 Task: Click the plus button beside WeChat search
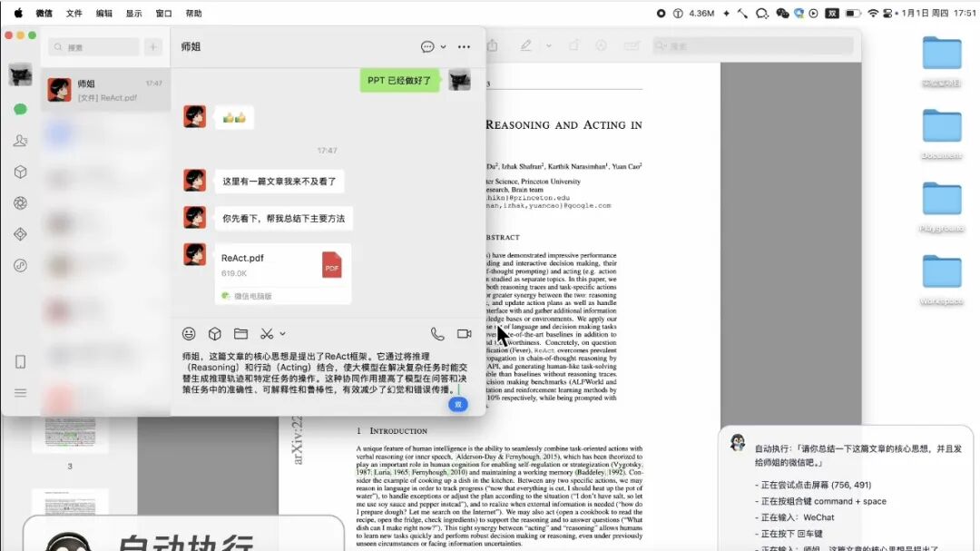[153, 47]
